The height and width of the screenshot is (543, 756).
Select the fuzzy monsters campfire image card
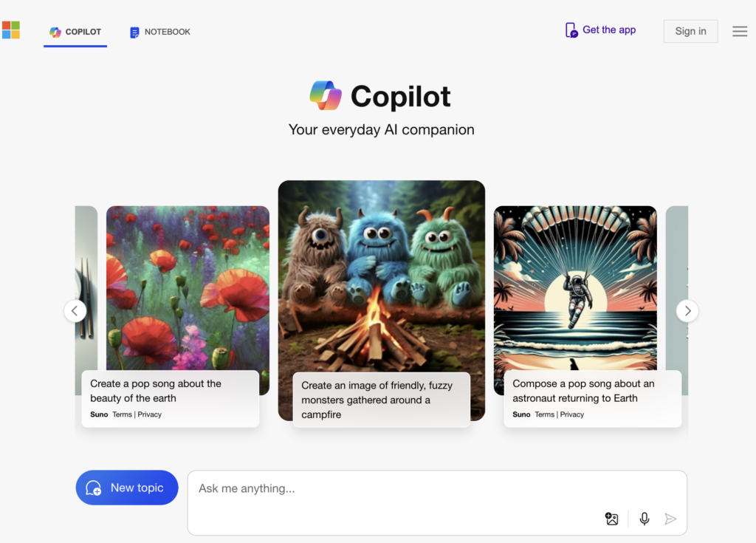point(382,300)
